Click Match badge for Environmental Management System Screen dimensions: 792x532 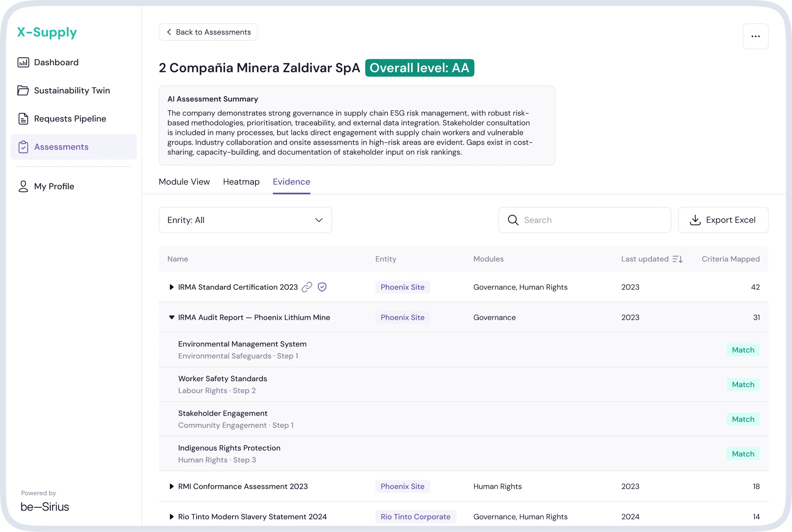point(743,350)
